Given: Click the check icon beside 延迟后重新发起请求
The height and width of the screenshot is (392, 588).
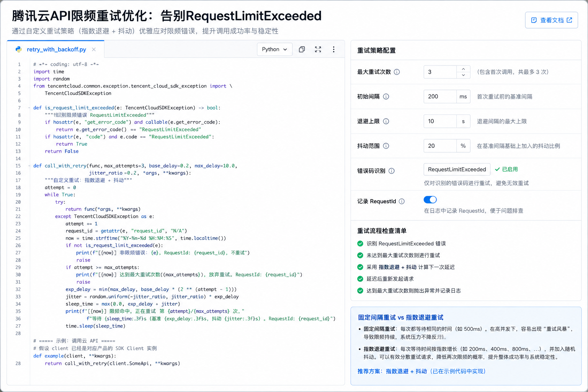Looking at the screenshot, I should pyautogui.click(x=360, y=279).
